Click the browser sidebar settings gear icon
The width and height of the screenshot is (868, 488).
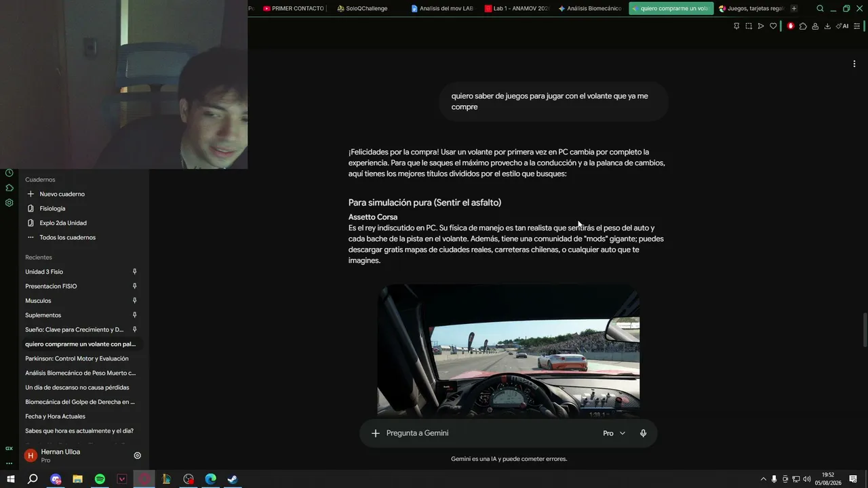9,203
